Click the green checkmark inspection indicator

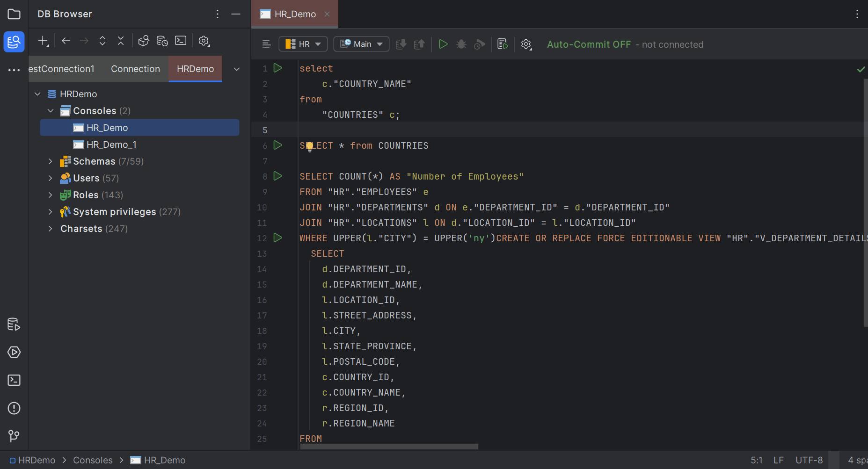pos(861,69)
